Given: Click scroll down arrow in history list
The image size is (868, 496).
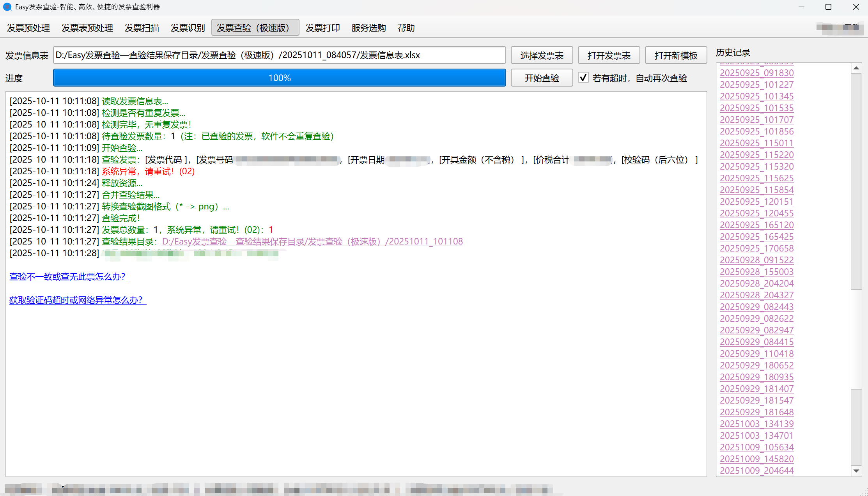Looking at the screenshot, I should tap(856, 471).
